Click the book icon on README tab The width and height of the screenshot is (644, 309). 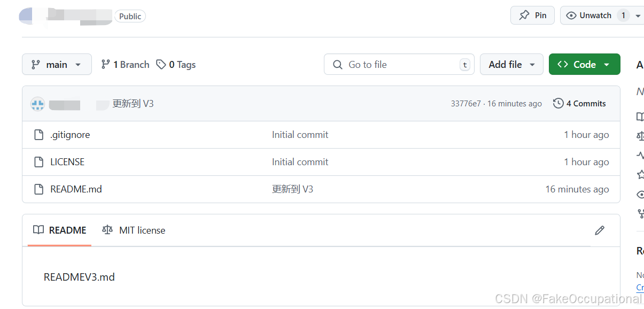(38, 230)
